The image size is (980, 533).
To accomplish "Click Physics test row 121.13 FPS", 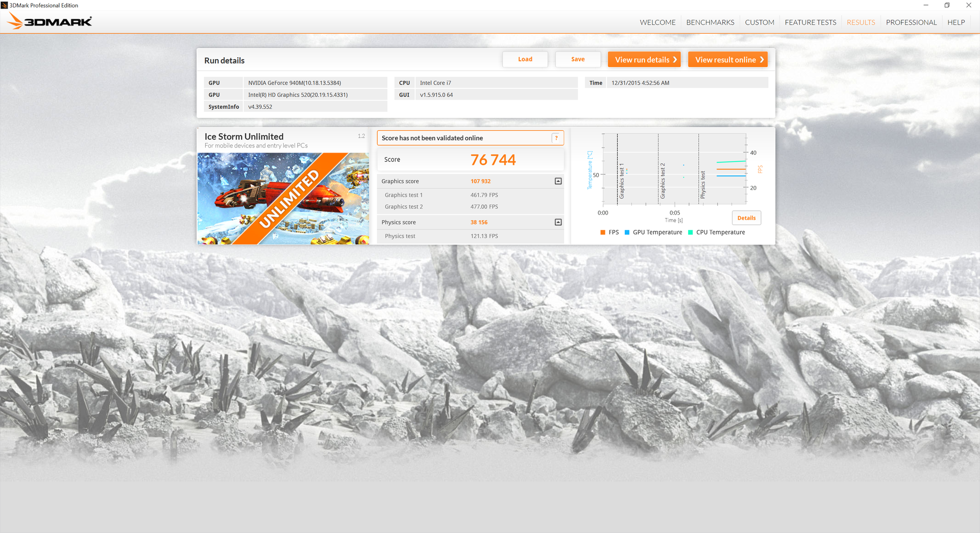I will pyautogui.click(x=471, y=236).
